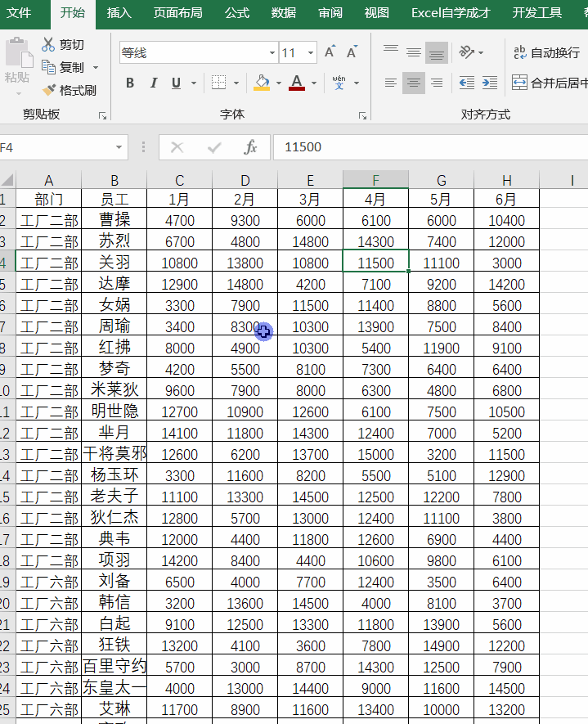Decrease indent icon

(467, 83)
